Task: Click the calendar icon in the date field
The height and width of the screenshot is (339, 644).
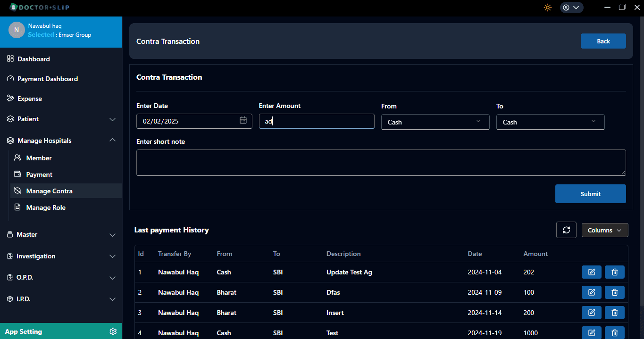Action: pyautogui.click(x=243, y=121)
